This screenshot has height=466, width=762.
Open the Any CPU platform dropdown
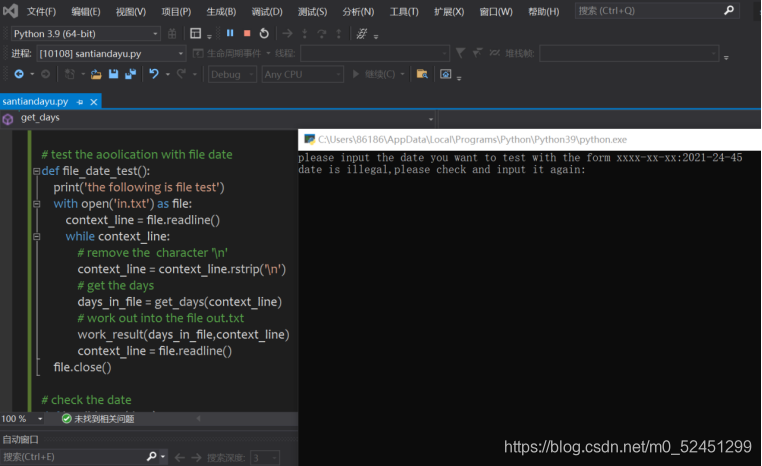coord(303,74)
